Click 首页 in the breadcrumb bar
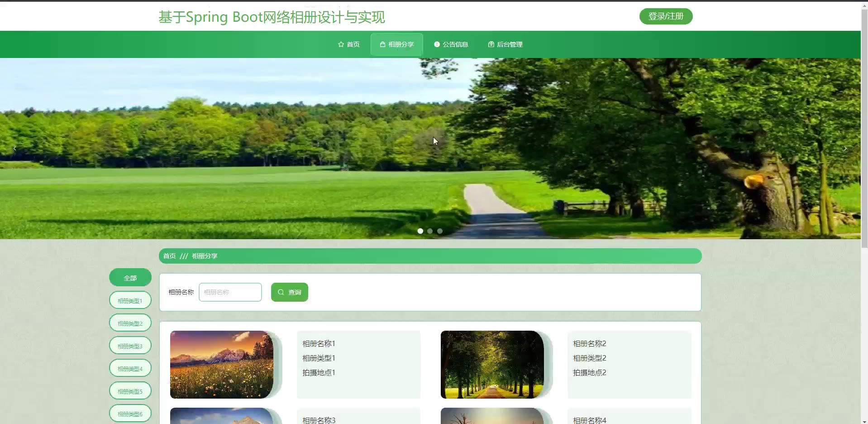The image size is (868, 424). click(x=170, y=256)
